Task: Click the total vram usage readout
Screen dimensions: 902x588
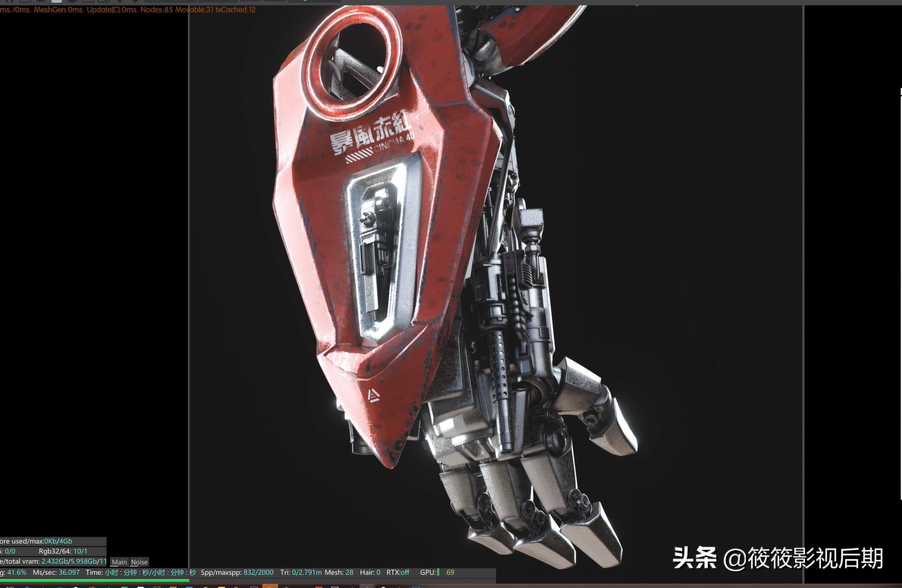Action: [53, 561]
